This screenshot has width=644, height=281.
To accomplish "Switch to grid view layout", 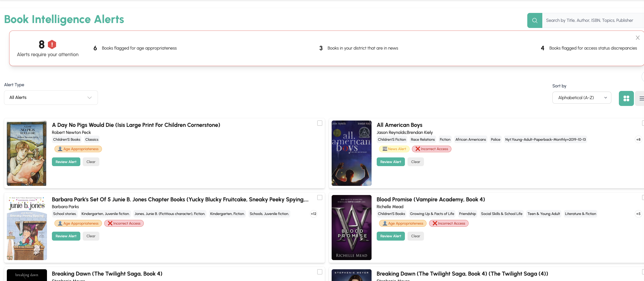I will pos(626,98).
